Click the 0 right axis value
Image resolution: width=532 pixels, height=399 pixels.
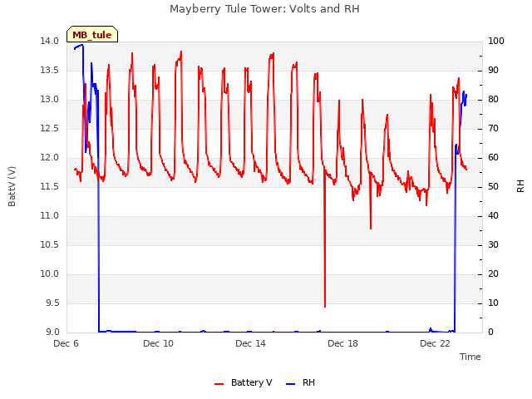click(x=490, y=332)
